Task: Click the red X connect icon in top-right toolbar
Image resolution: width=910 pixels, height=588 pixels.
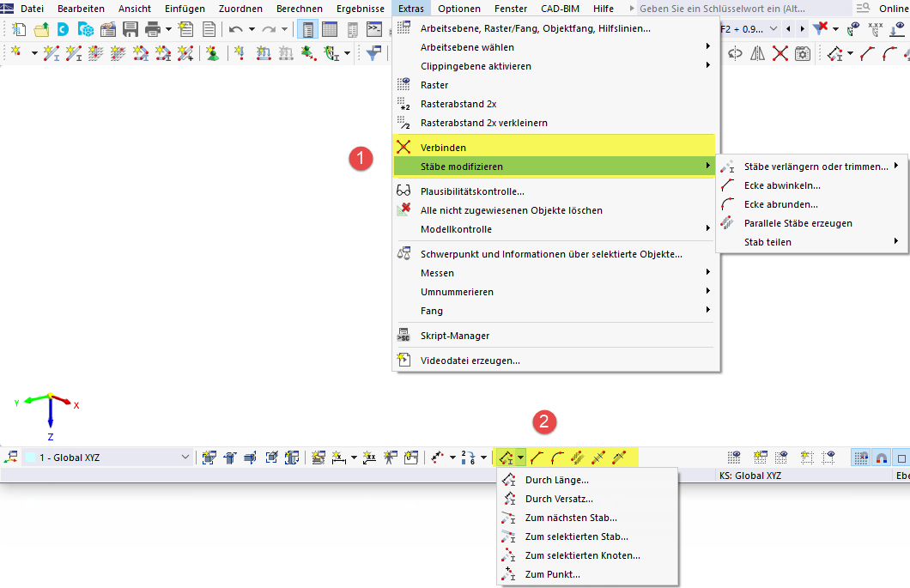Action: (x=780, y=54)
